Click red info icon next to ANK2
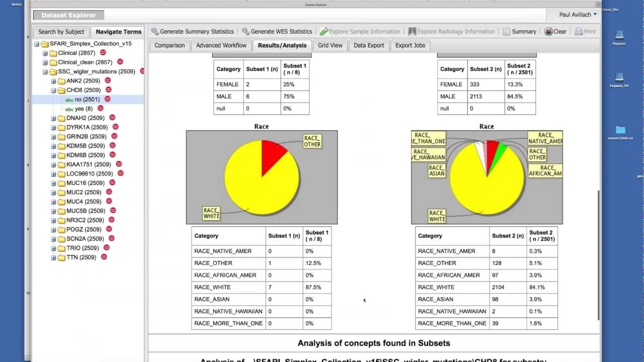Viewport: 644px width, 362px height. [x=108, y=80]
